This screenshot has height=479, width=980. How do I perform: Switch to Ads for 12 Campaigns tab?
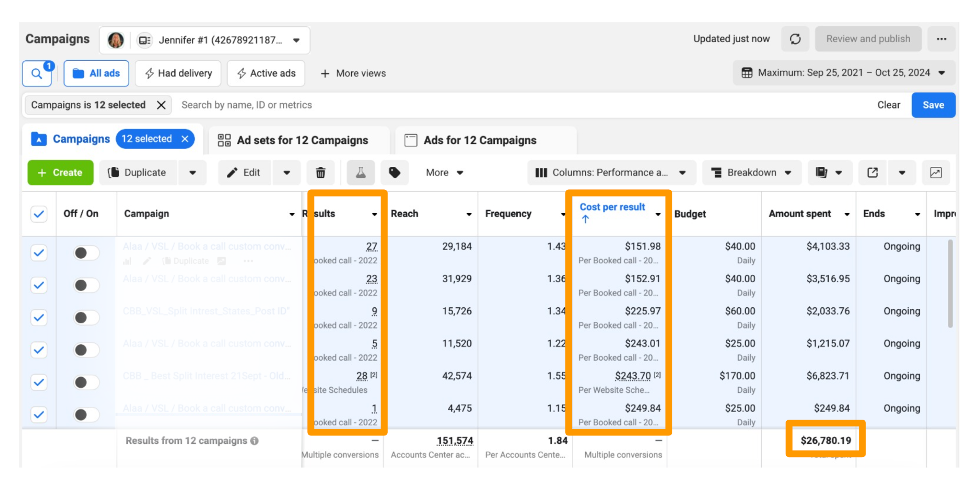point(480,140)
